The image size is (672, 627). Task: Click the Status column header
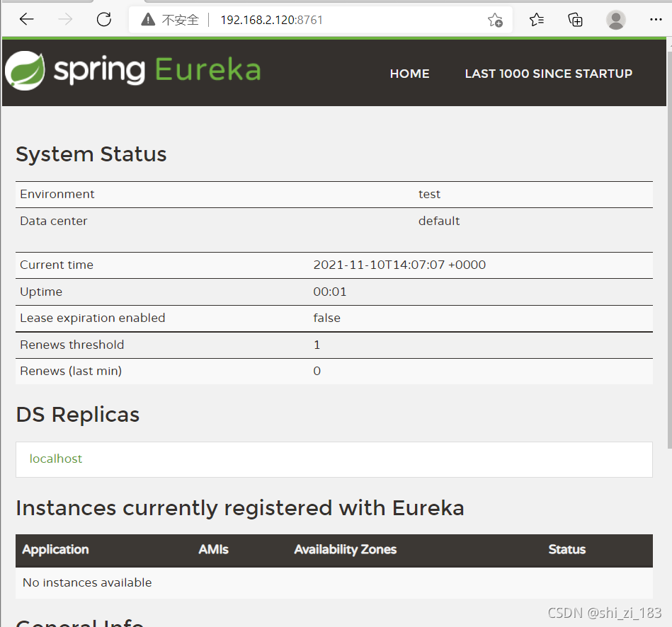pyautogui.click(x=567, y=549)
